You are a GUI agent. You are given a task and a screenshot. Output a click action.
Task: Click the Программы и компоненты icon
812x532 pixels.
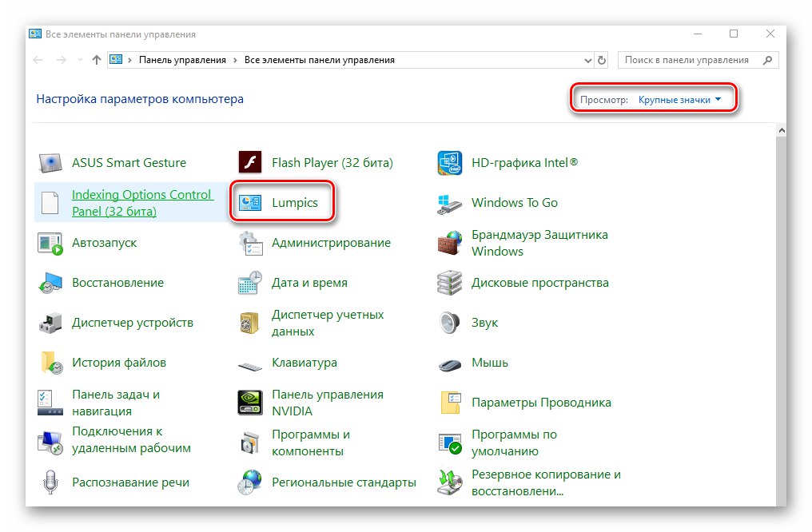point(250,443)
